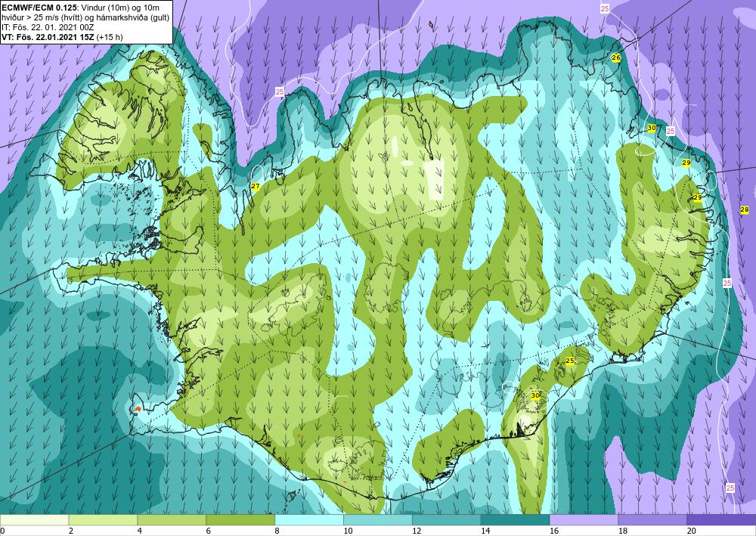Click the 'IT: Fös. 22. 01. 2021 00Z' line
The image size is (756, 536).
tap(48, 27)
